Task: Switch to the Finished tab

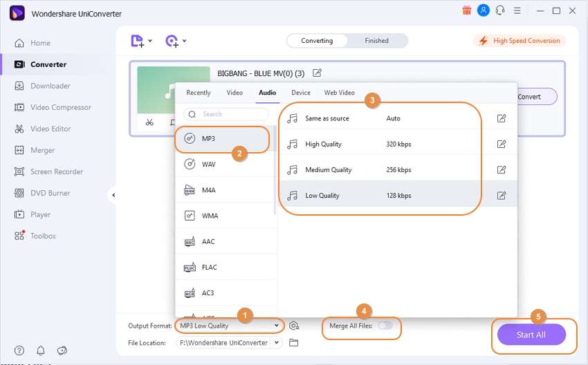Action: point(376,41)
